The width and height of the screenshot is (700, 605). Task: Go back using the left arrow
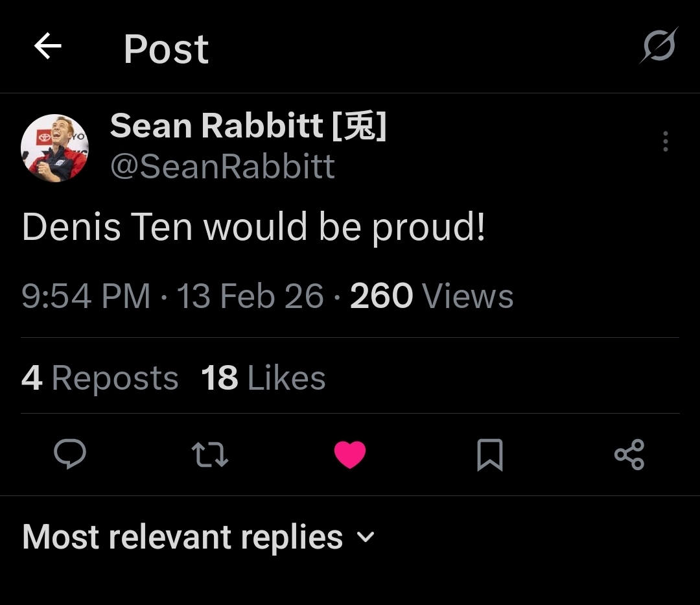pos(48,47)
